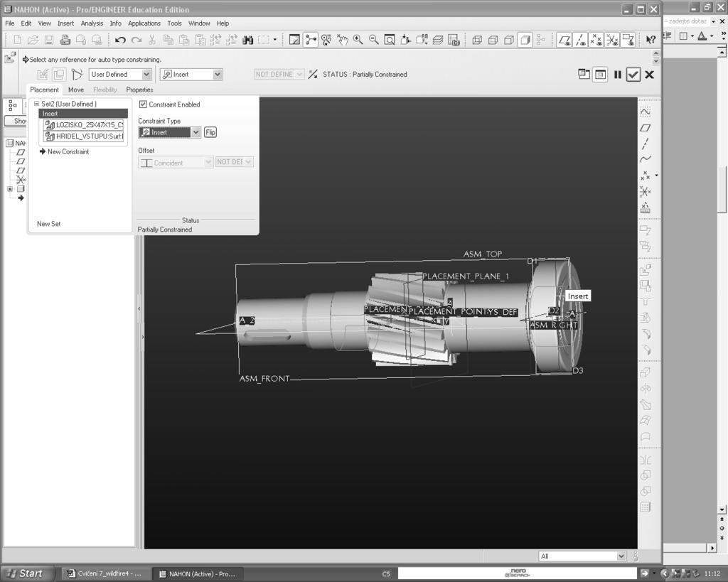The width and height of the screenshot is (728, 582).
Task: Open the Layers icon in the toolbar
Action: click(x=438, y=40)
